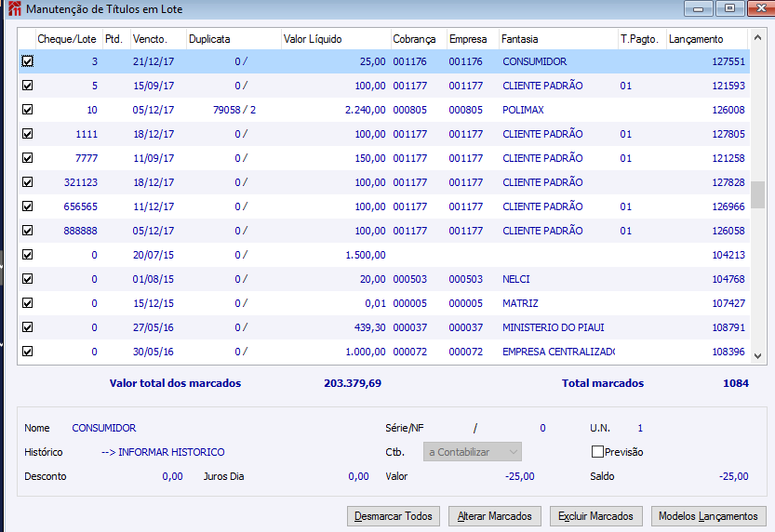The image size is (775, 532).
Task: Uncheck the row with Lançamento 127551
Action: pyautogui.click(x=28, y=61)
